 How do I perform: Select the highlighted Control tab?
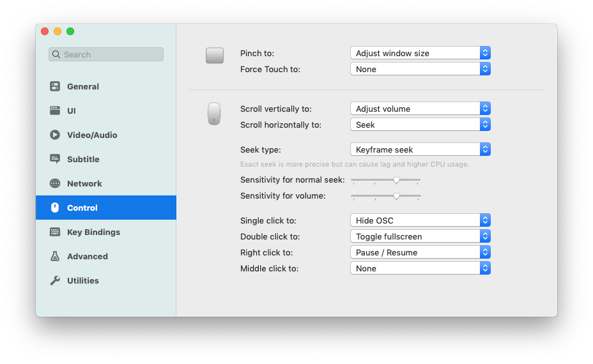coord(106,208)
